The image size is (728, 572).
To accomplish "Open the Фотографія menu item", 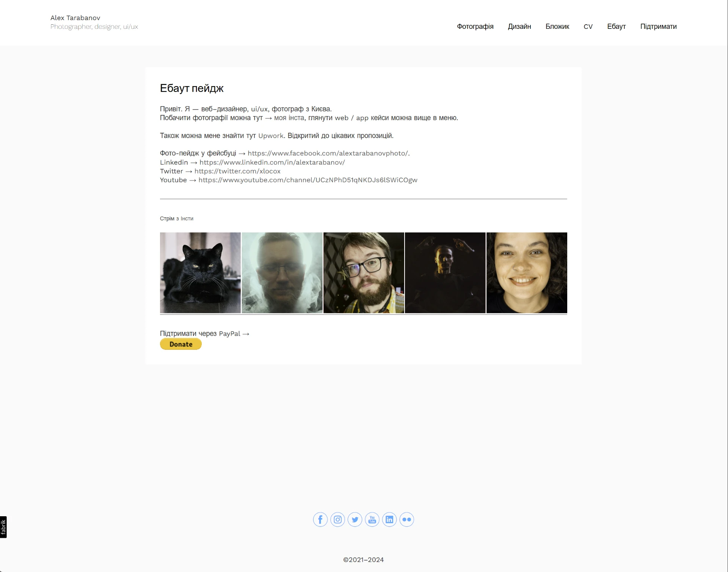I will tap(475, 27).
